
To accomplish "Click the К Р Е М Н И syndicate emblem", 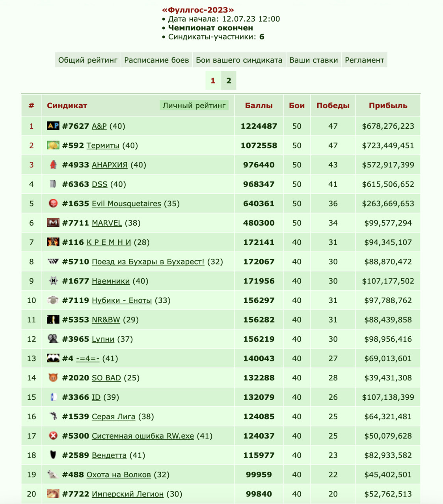I will (x=53, y=242).
